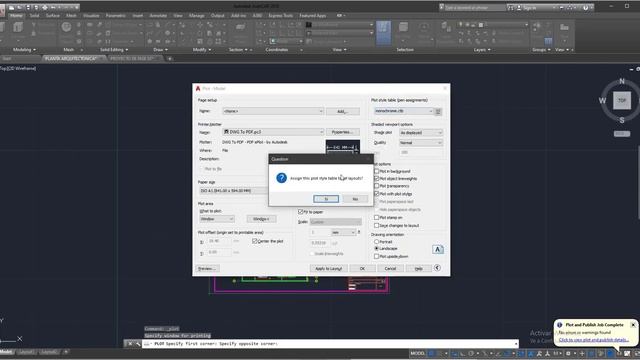This screenshot has width=640, height=360.
Task: Switch to the Insert ribbon tab
Action: [138, 16]
